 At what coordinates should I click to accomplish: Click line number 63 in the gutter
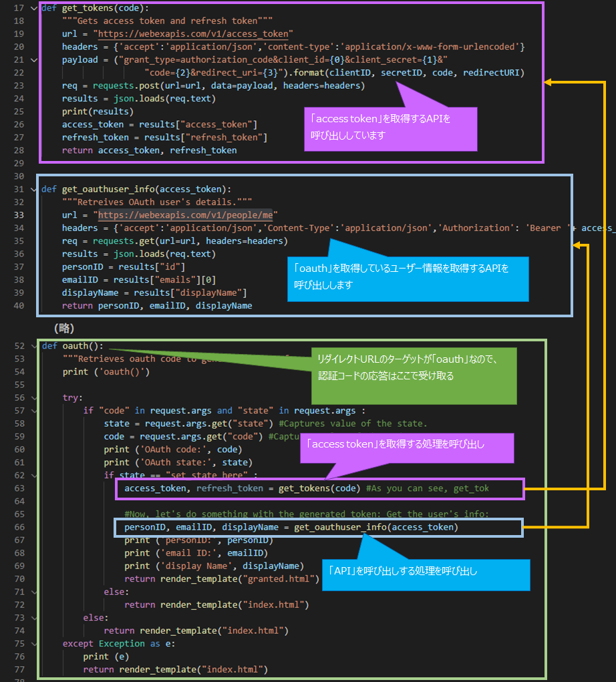(19, 489)
